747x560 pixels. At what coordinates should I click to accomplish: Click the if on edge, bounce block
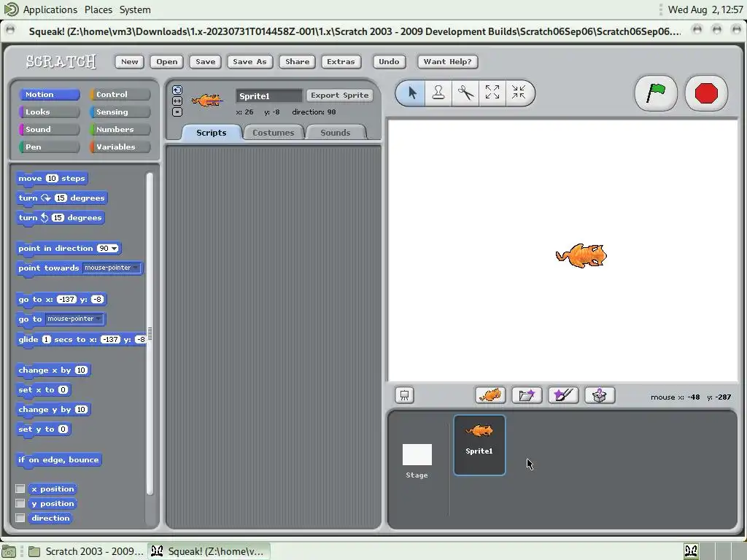[58, 459]
